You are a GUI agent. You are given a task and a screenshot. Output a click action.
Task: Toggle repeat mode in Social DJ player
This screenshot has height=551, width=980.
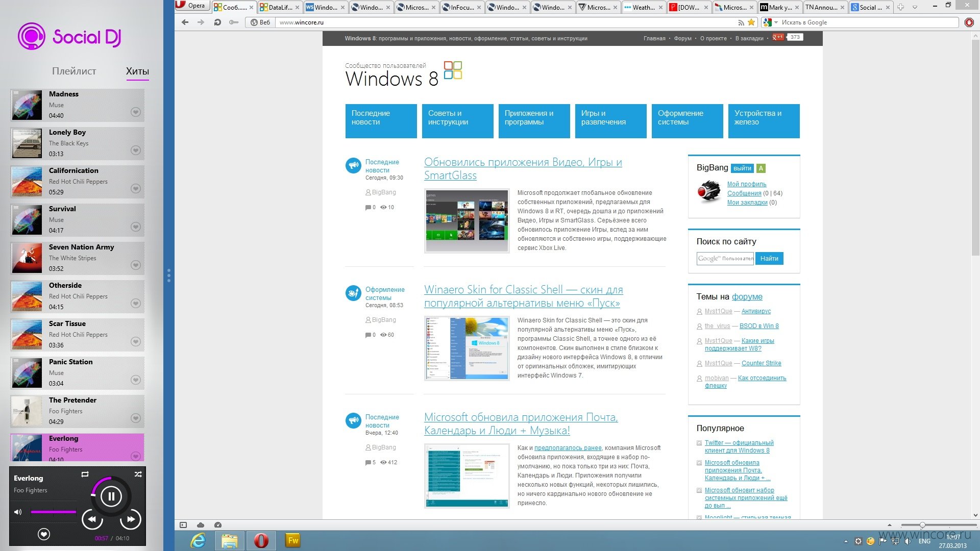[x=85, y=474]
